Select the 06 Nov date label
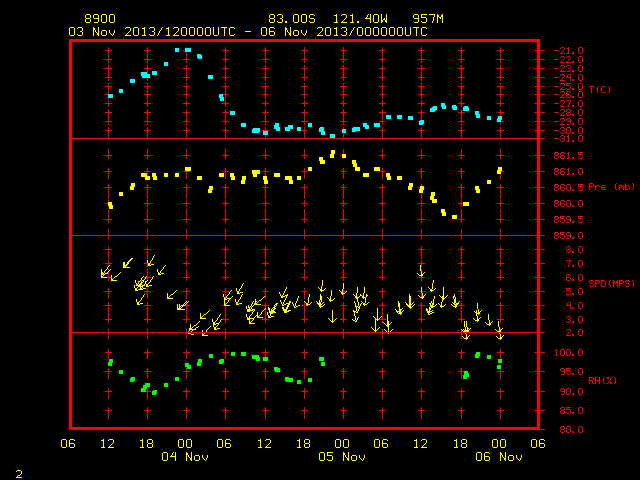Image resolution: width=640 pixels, height=480 pixels. click(499, 457)
